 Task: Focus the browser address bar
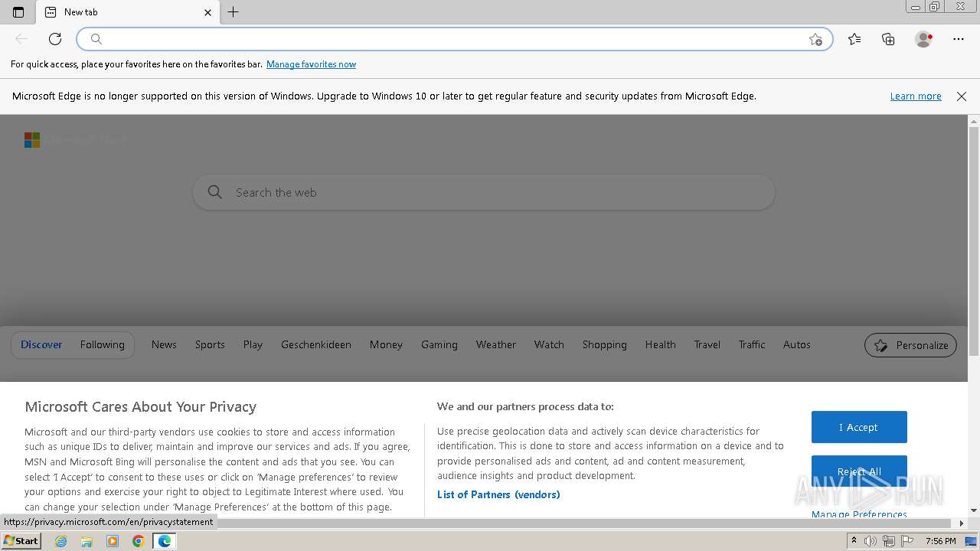[455, 39]
